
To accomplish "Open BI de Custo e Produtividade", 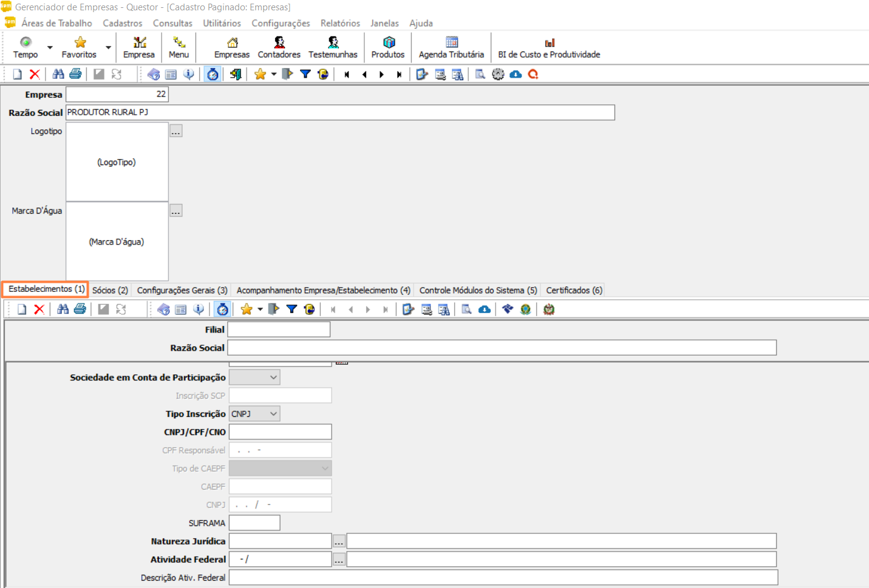I will pos(549,47).
